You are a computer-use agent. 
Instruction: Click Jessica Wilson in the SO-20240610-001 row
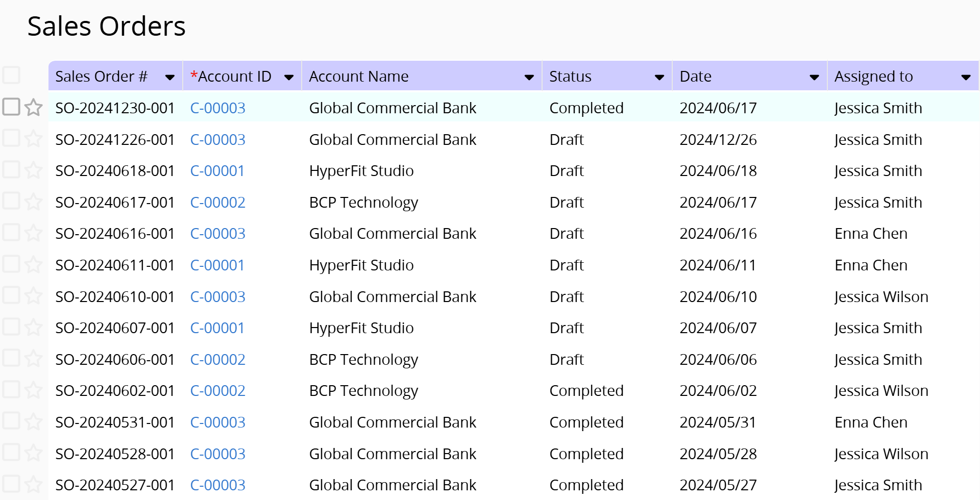(x=881, y=297)
